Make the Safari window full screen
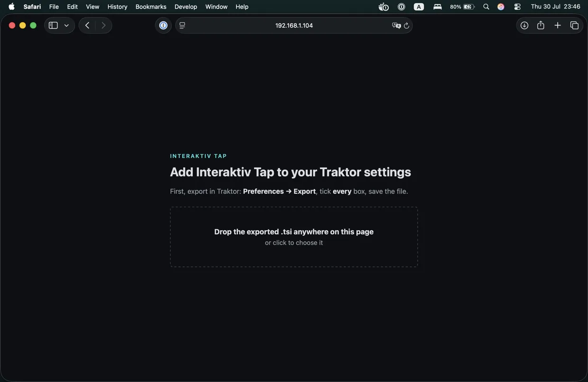 33,26
